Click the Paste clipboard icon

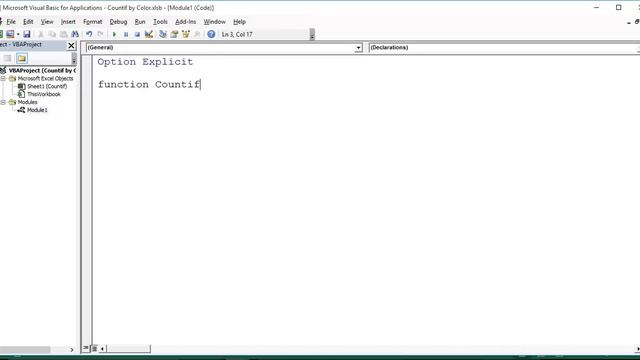pos(63,34)
